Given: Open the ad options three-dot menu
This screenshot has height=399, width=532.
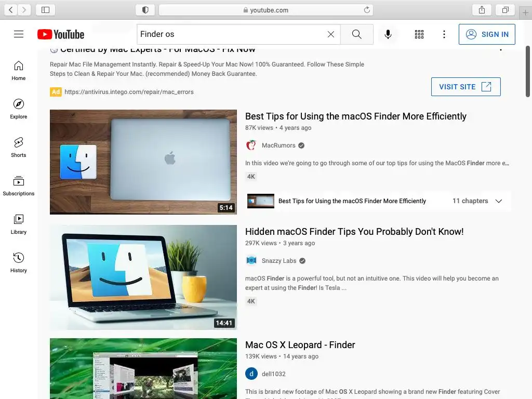Looking at the screenshot, I should click(501, 49).
